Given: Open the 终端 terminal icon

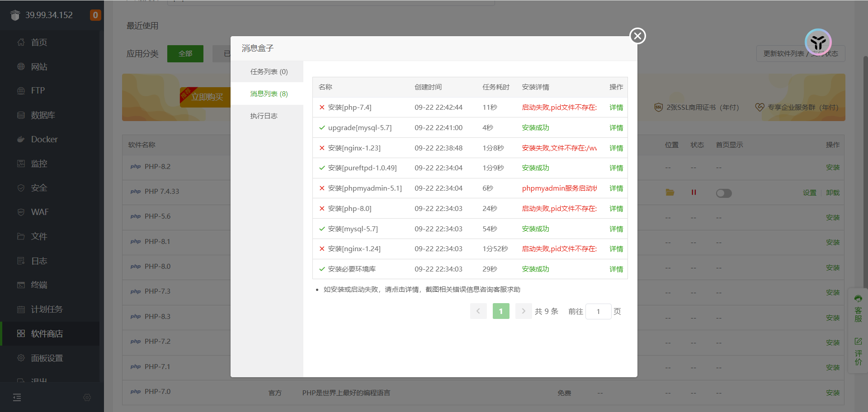Looking at the screenshot, I should 21,285.
